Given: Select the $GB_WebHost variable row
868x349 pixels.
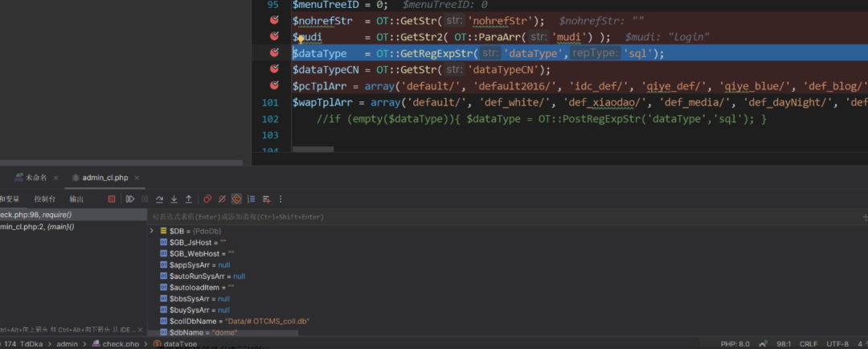Looking at the screenshot, I should (197, 254).
